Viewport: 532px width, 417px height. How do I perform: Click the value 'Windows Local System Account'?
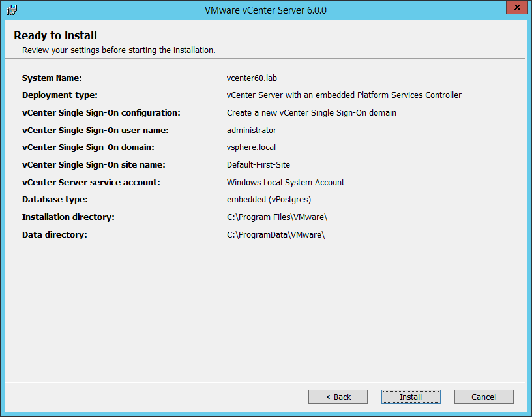tap(286, 183)
